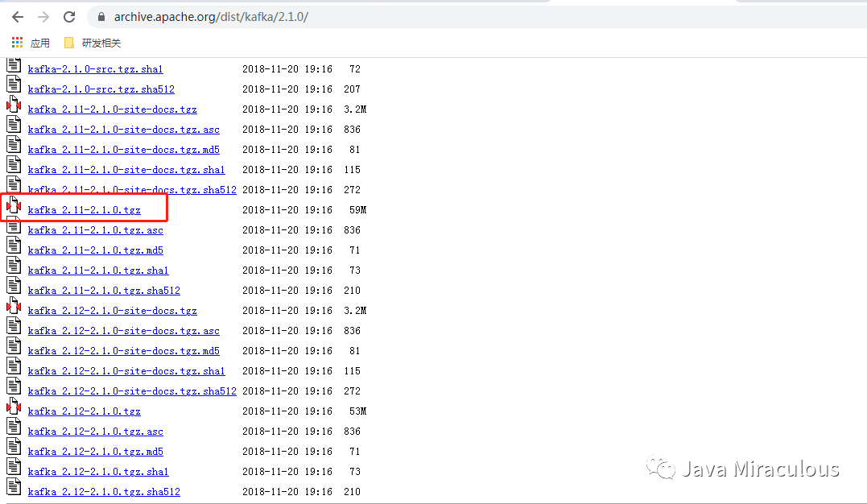
Task: Click file icon for kafka_2.11-2.1.0.tgz.sha512
Action: coord(14,286)
